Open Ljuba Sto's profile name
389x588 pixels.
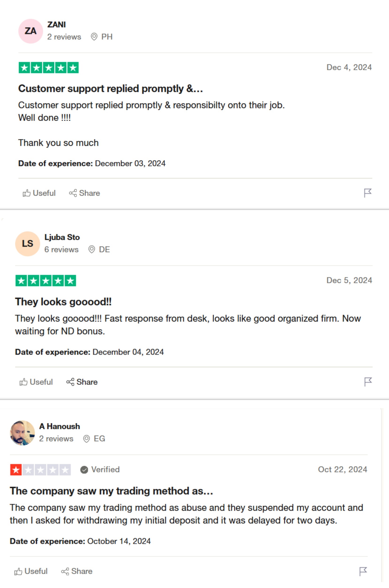62,237
